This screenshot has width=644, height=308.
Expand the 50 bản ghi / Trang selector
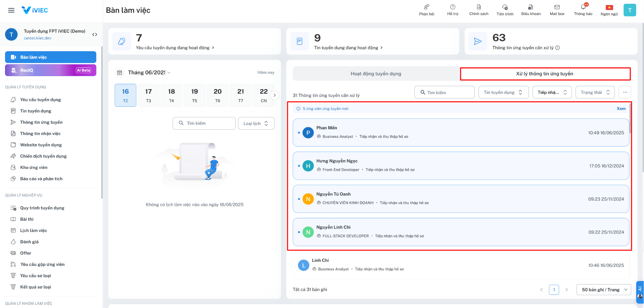(x=604, y=289)
